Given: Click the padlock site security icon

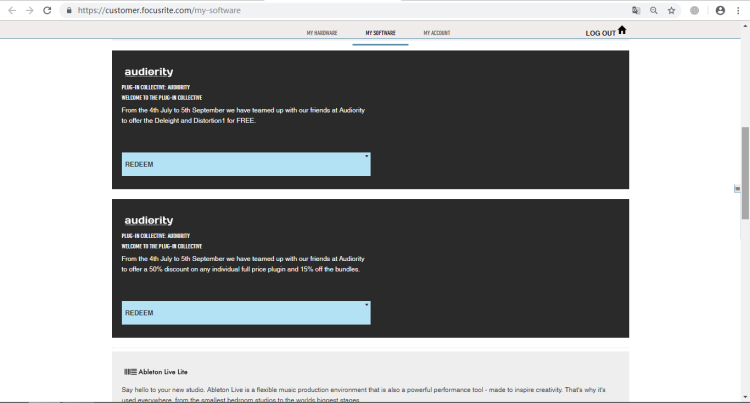Looking at the screenshot, I should point(68,10).
